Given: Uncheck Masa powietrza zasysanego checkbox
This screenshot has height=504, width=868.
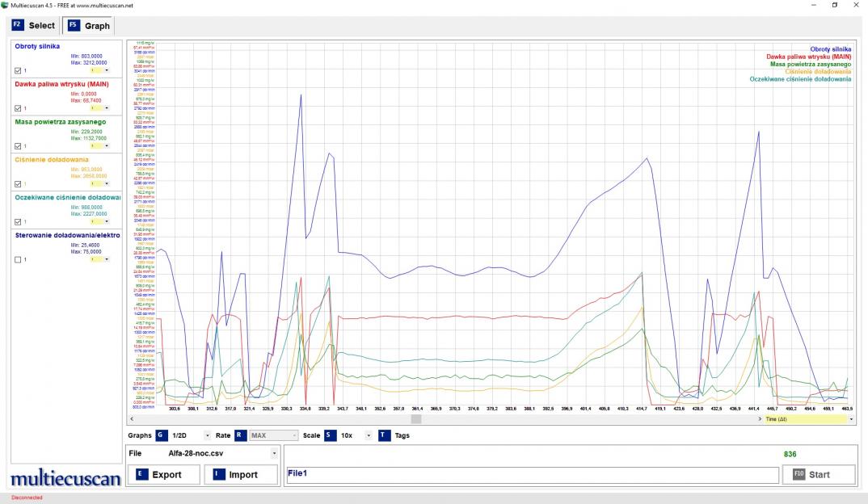Looking at the screenshot, I should (x=19, y=146).
